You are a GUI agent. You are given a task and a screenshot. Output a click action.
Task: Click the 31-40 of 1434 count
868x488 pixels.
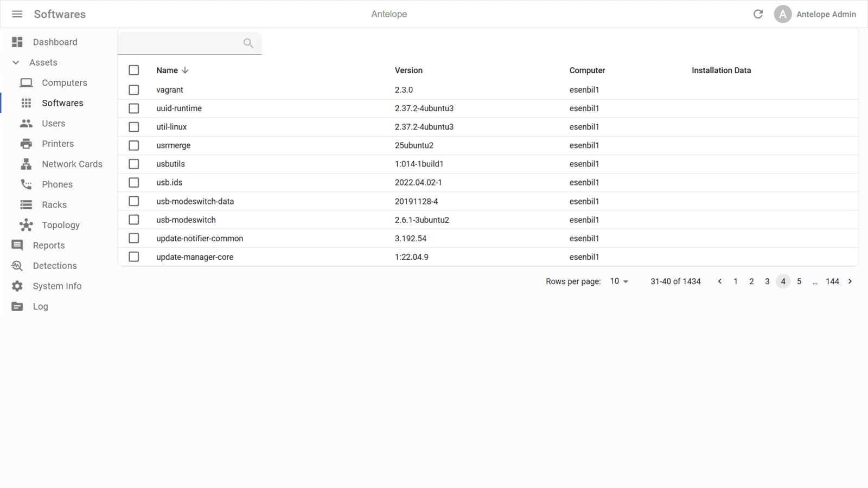pyautogui.click(x=675, y=281)
